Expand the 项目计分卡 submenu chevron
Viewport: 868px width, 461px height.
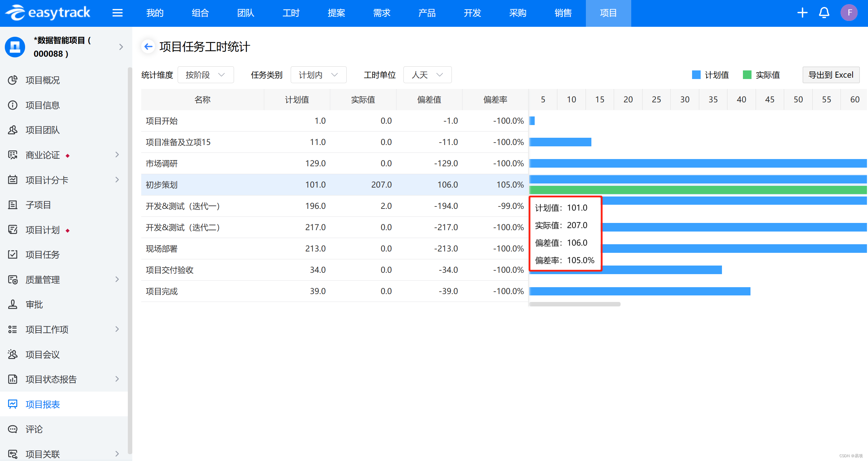[117, 180]
